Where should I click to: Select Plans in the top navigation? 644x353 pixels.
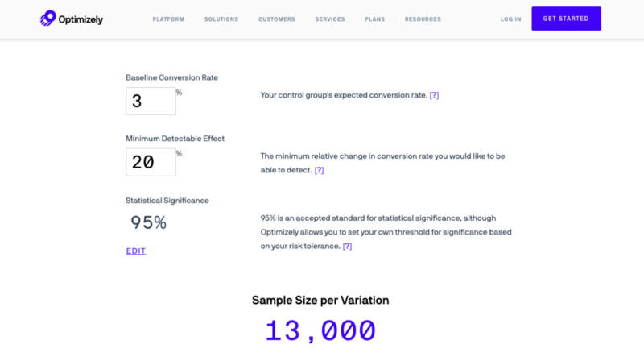(375, 19)
